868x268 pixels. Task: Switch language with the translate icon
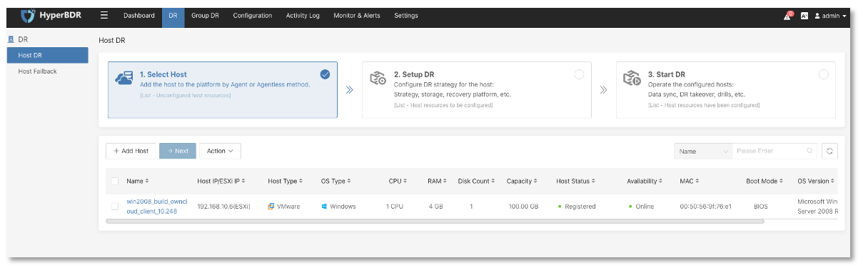pos(804,16)
